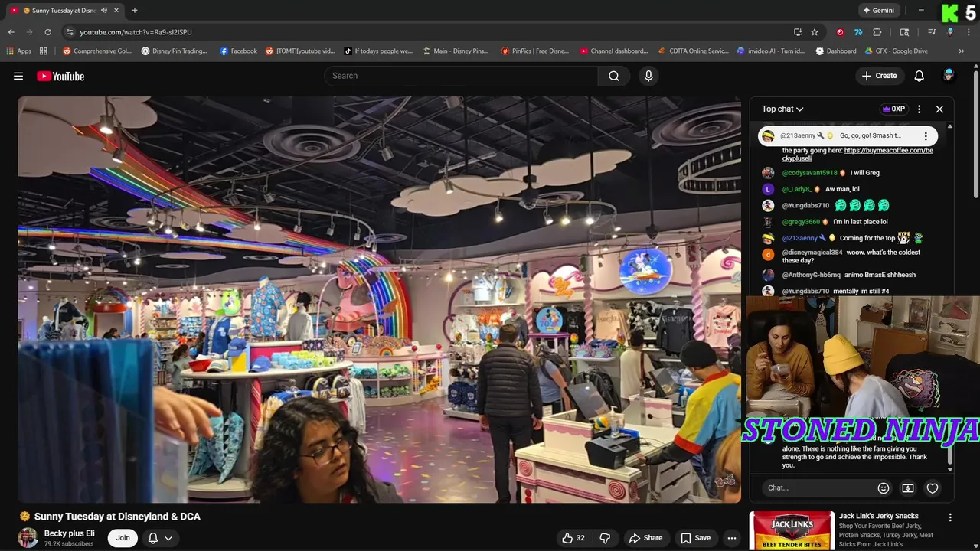Open options on pinned @213aenny message
The width and height of the screenshot is (980, 551).
tap(926, 136)
